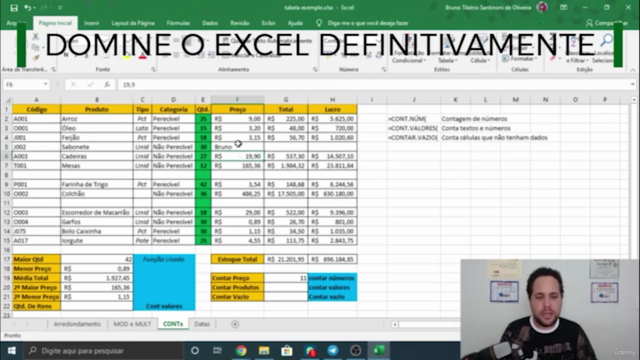
Task: Select the 'Estoque Total' cell
Action: 237,259
